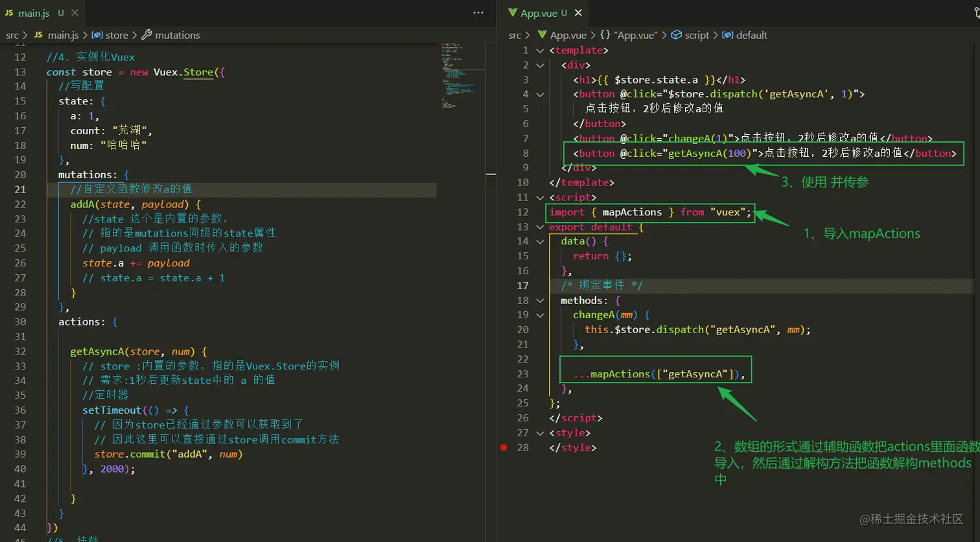
Task: Fold export default at line 13
Action: 540,227
